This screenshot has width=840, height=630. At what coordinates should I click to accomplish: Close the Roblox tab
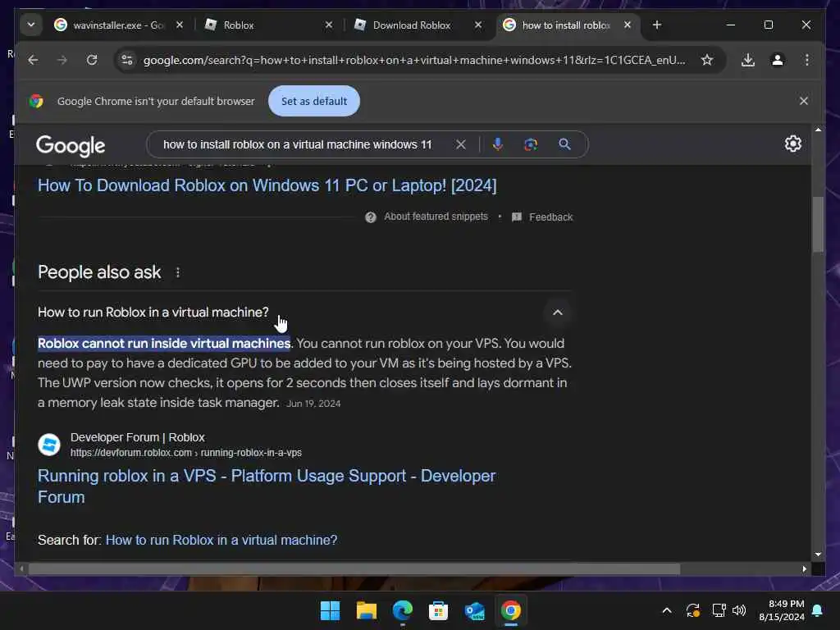329,25
